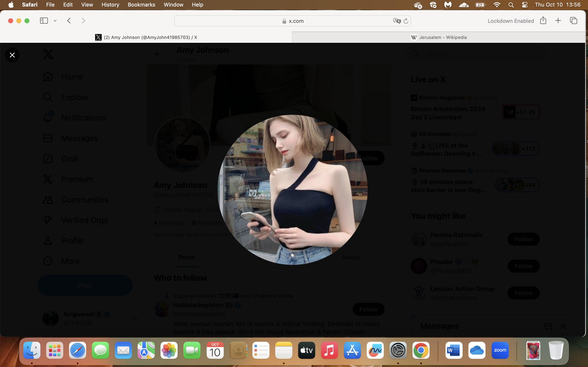Open the Bookmarks menu
Screen dimensions: 588x367
[x=141, y=5]
